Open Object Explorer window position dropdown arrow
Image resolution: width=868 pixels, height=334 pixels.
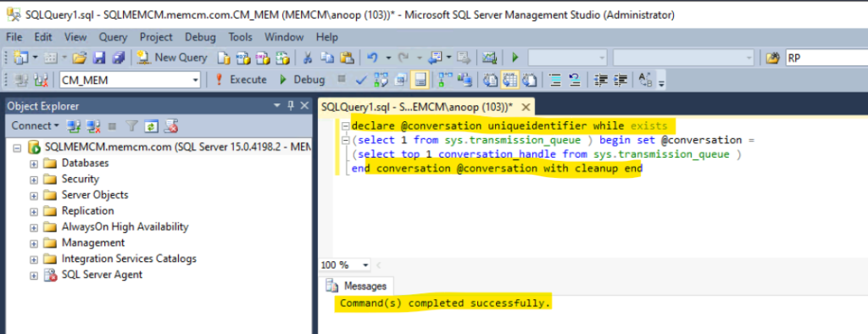click(x=277, y=106)
